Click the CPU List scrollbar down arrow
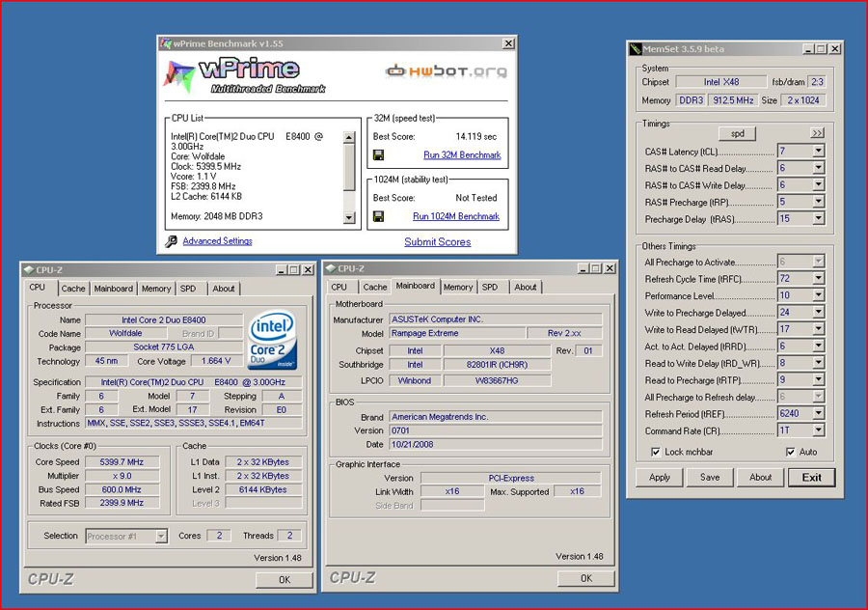Viewport: 868px width, 610px height. [349, 218]
